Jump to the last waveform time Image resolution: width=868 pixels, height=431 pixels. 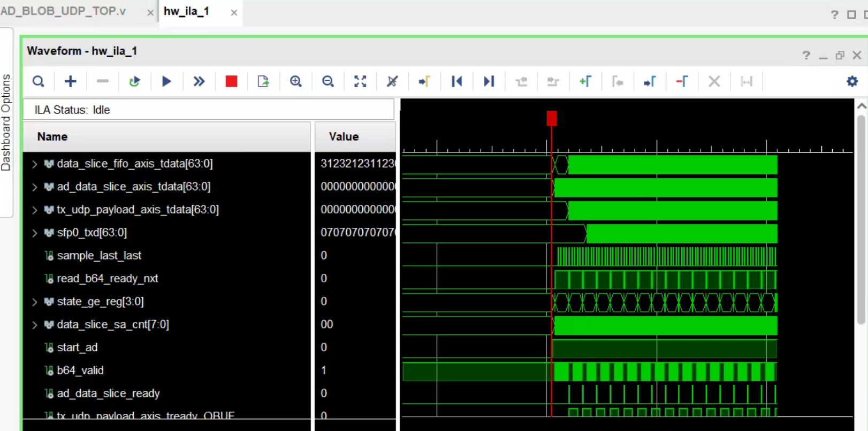click(489, 81)
